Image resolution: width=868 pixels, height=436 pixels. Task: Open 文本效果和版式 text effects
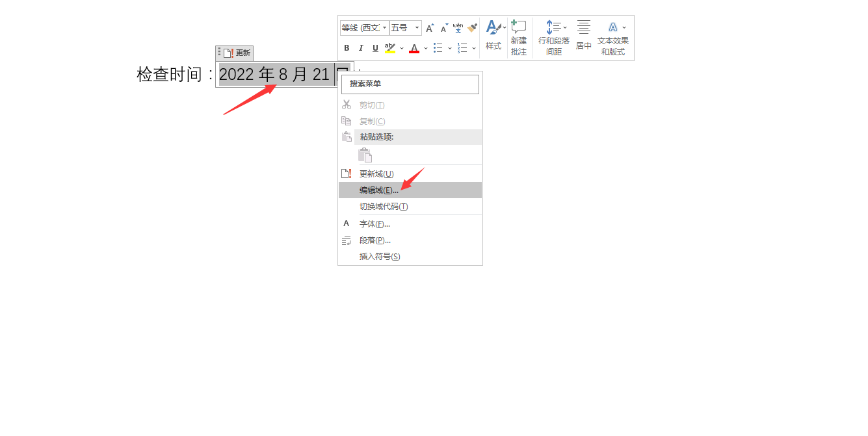point(613,38)
